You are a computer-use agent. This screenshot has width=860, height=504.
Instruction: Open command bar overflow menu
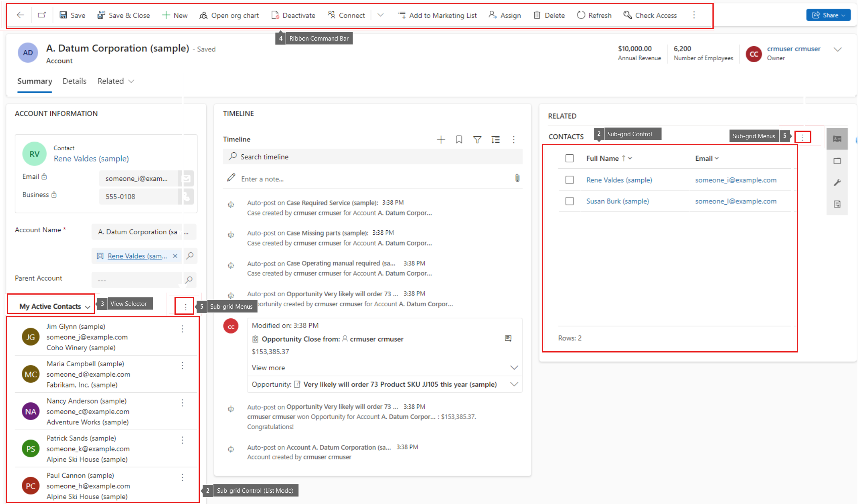[694, 15]
